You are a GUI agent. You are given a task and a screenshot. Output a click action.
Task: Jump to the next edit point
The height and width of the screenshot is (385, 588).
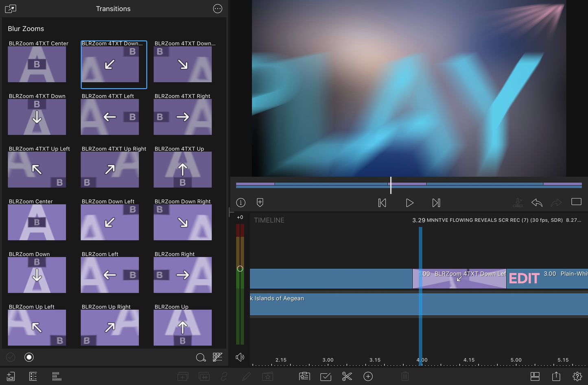click(436, 203)
